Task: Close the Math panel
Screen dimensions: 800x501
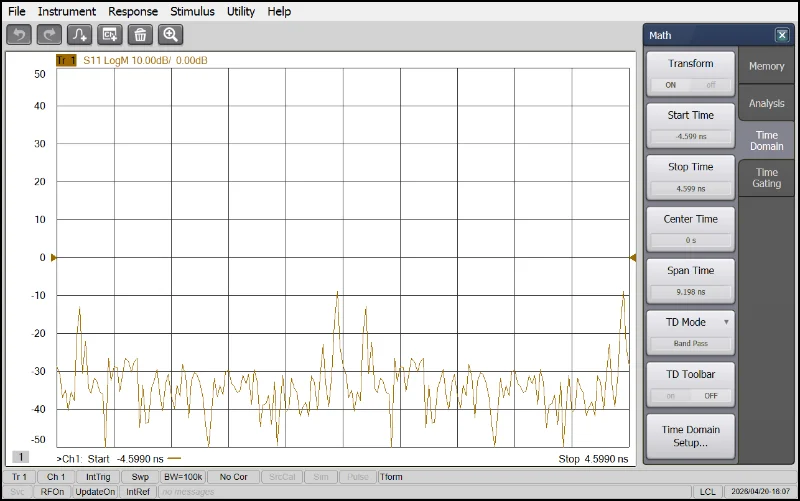Action: 782,35
